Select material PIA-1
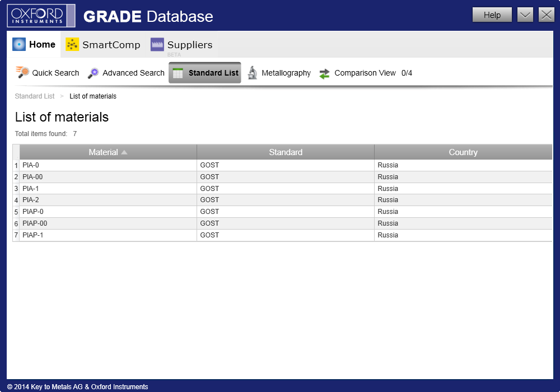560x392 pixels. pyautogui.click(x=30, y=189)
